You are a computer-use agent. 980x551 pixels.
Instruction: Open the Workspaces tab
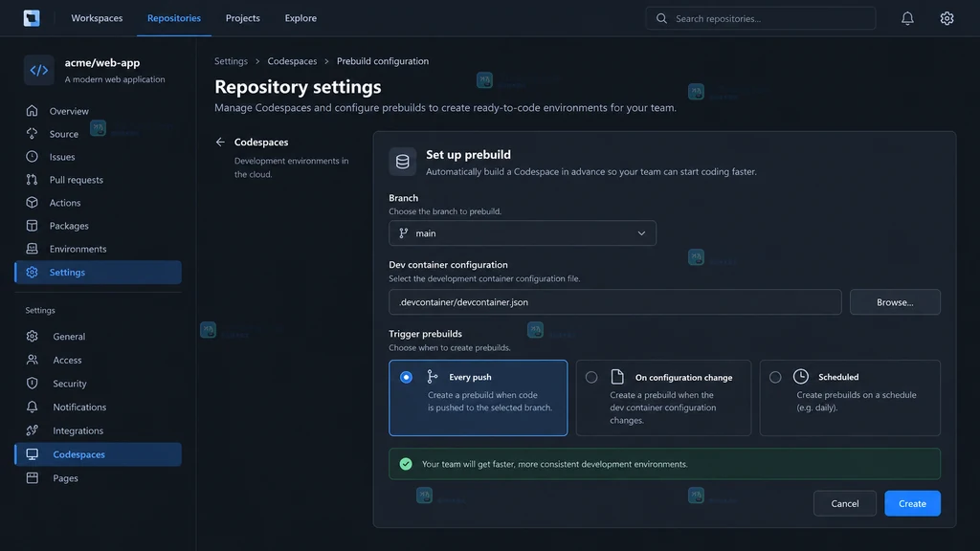(x=97, y=18)
